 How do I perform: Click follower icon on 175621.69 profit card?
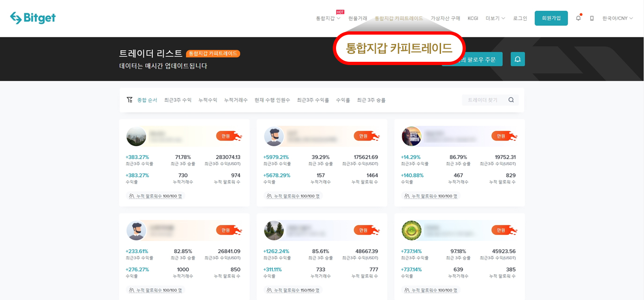270,196
